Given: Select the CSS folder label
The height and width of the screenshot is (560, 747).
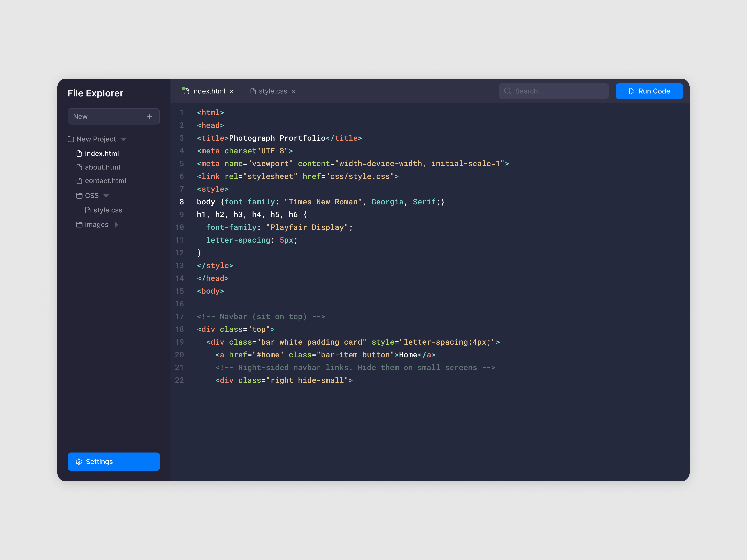Looking at the screenshot, I should 92,196.
